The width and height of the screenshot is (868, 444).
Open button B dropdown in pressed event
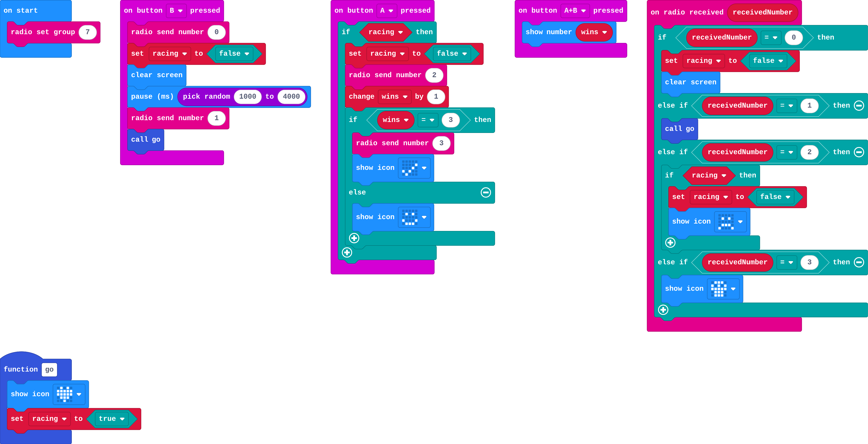tap(176, 11)
